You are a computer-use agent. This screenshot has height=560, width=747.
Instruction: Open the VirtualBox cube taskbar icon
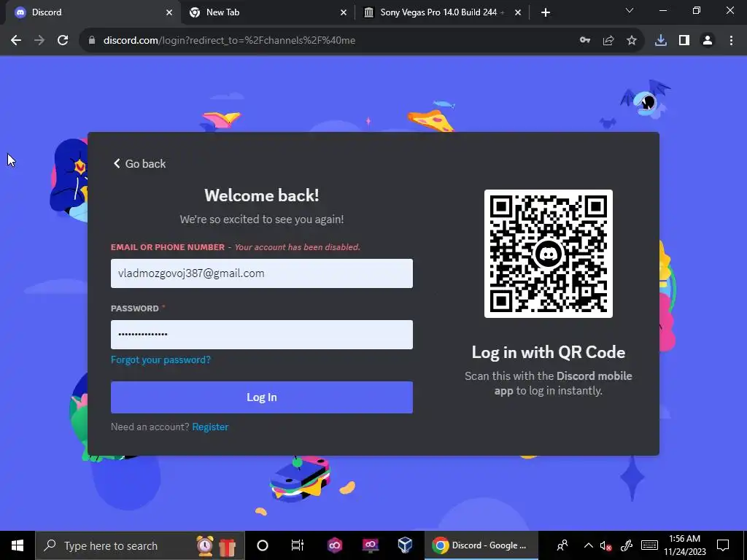[x=405, y=545]
